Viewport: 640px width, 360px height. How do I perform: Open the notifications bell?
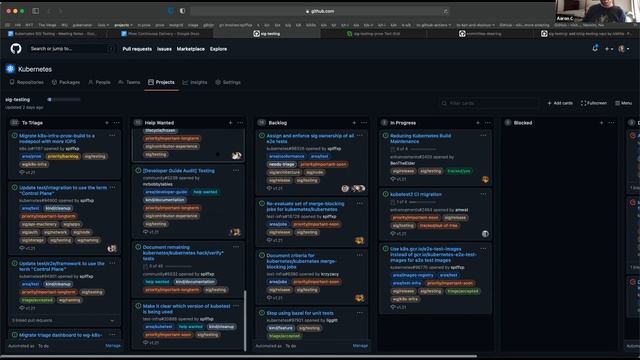(x=595, y=49)
